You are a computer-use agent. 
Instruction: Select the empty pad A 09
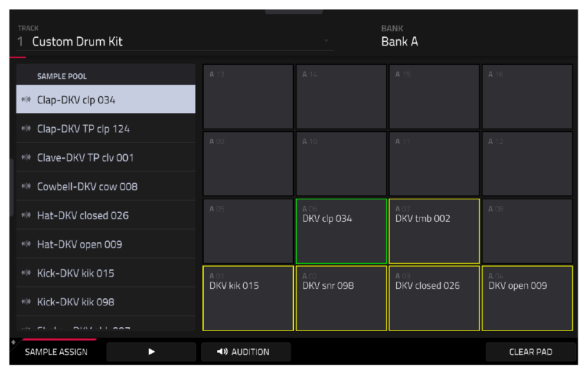point(249,164)
